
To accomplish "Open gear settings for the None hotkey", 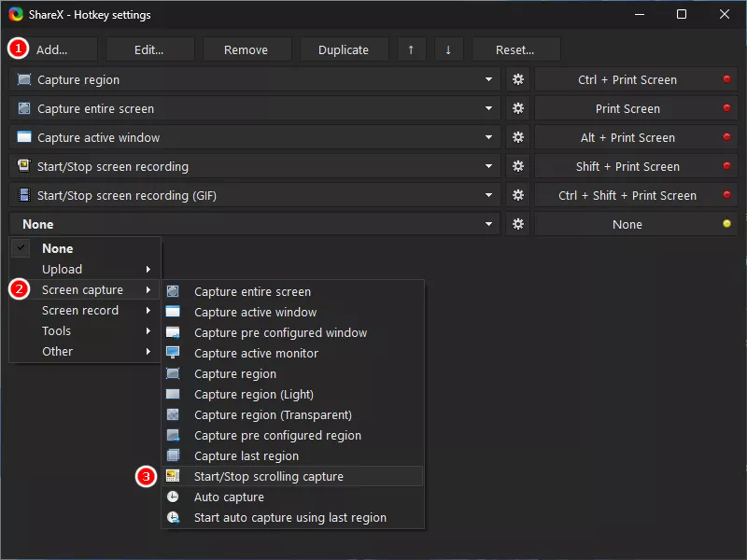I will coord(518,224).
